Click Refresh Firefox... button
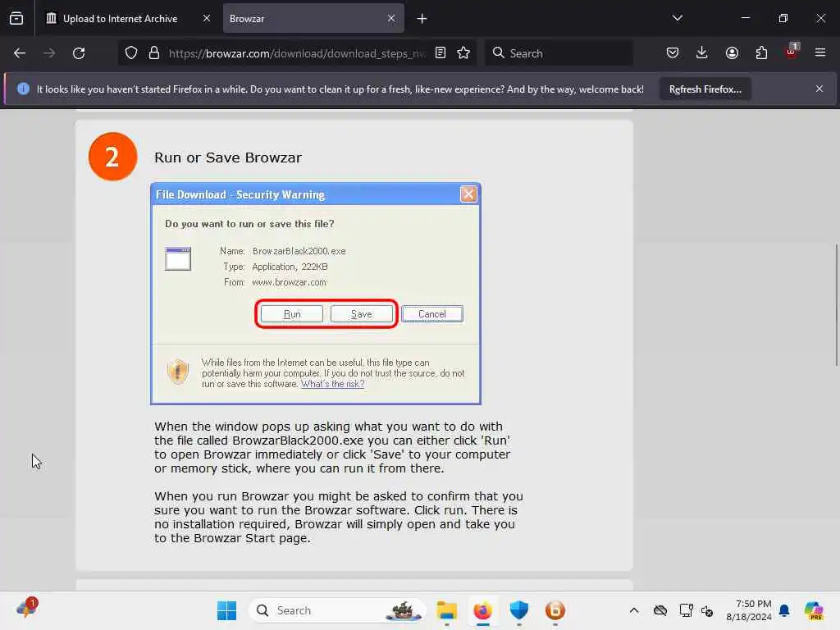The image size is (840, 630). click(x=705, y=89)
